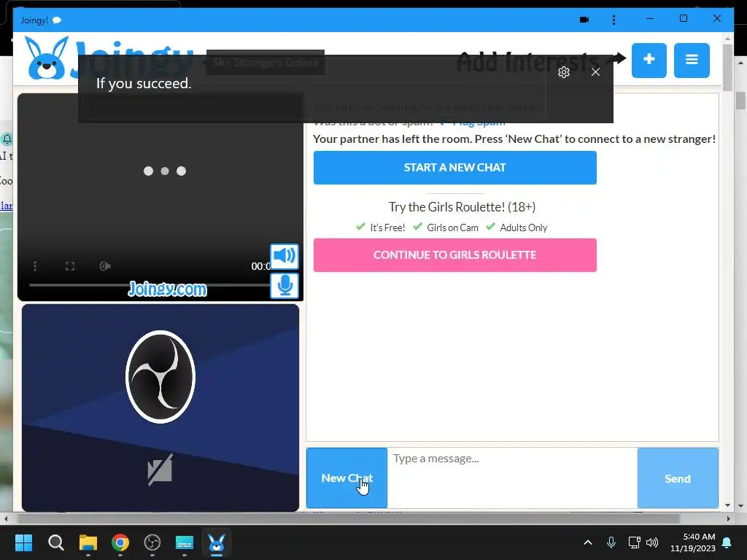Enter fullscreen on stranger video

point(70,266)
